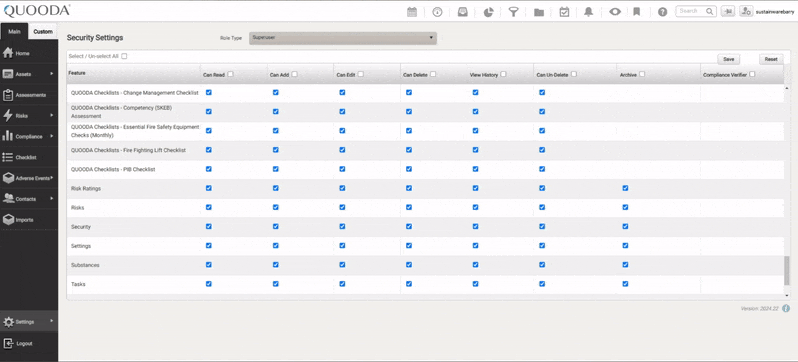Toggle the Can Add header checkbox
The height and width of the screenshot is (362, 798).
295,74
